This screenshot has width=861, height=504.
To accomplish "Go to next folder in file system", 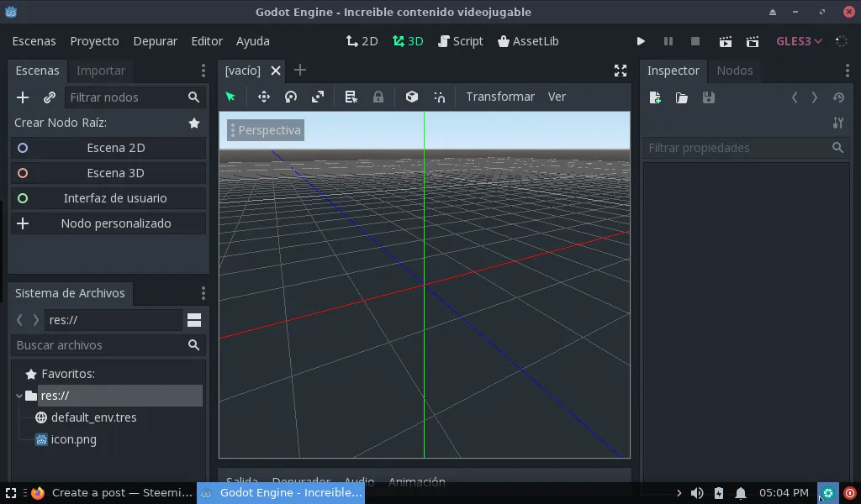I will click(35, 320).
